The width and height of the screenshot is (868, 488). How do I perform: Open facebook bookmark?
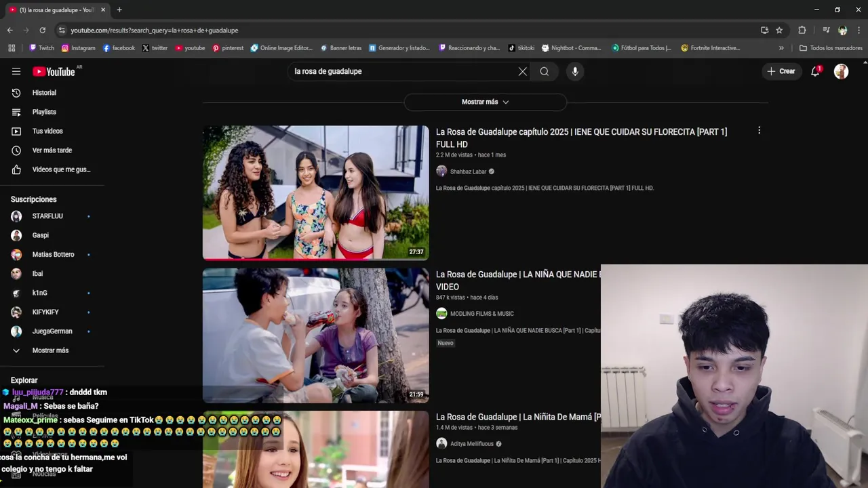point(119,48)
